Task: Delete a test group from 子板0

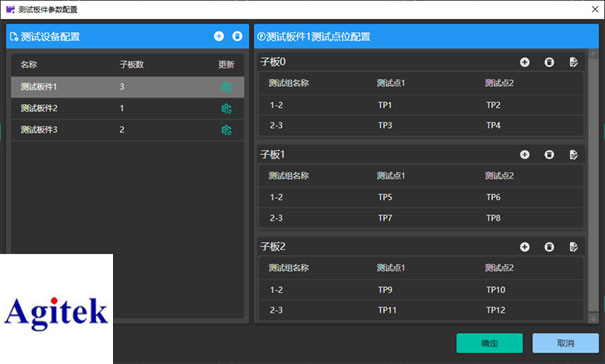Action: [549, 62]
